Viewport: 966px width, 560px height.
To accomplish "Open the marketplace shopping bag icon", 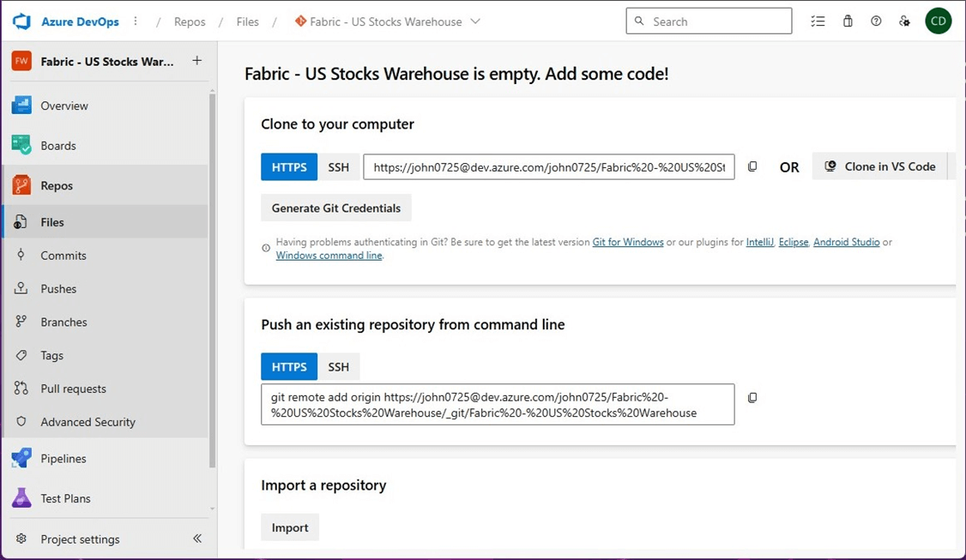I will (x=848, y=21).
